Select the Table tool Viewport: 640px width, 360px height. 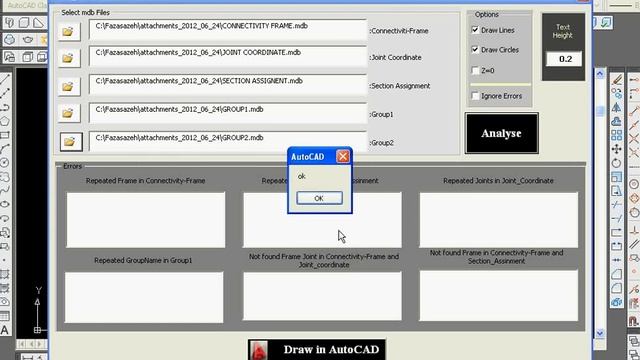click(5, 316)
